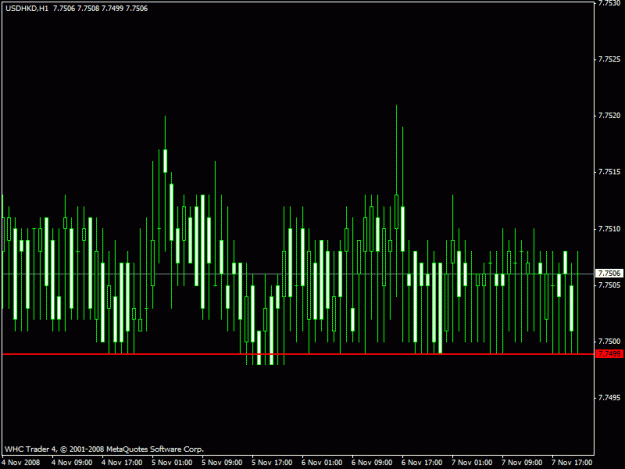The height and width of the screenshot is (469, 625).
Task: Click the 7.7510 price scale label
Action: coord(609,229)
